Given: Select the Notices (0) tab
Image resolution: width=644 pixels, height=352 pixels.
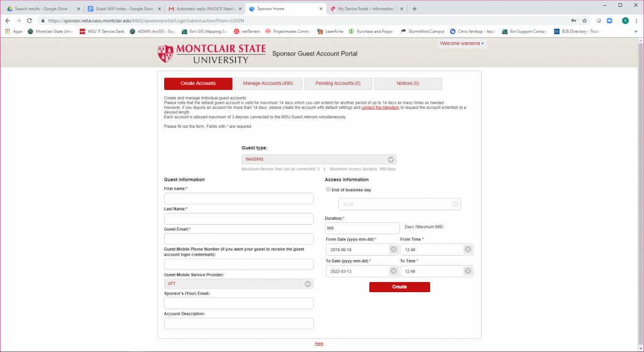Looking at the screenshot, I should coord(408,84).
